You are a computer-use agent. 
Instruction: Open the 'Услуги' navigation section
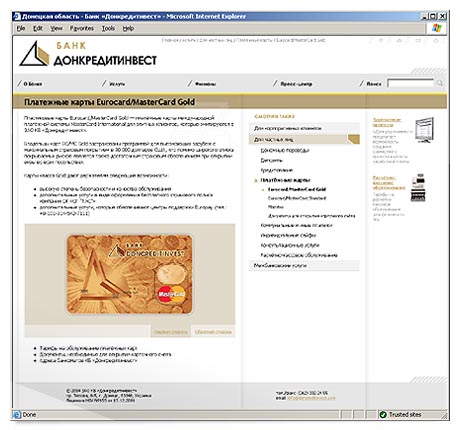117,84
